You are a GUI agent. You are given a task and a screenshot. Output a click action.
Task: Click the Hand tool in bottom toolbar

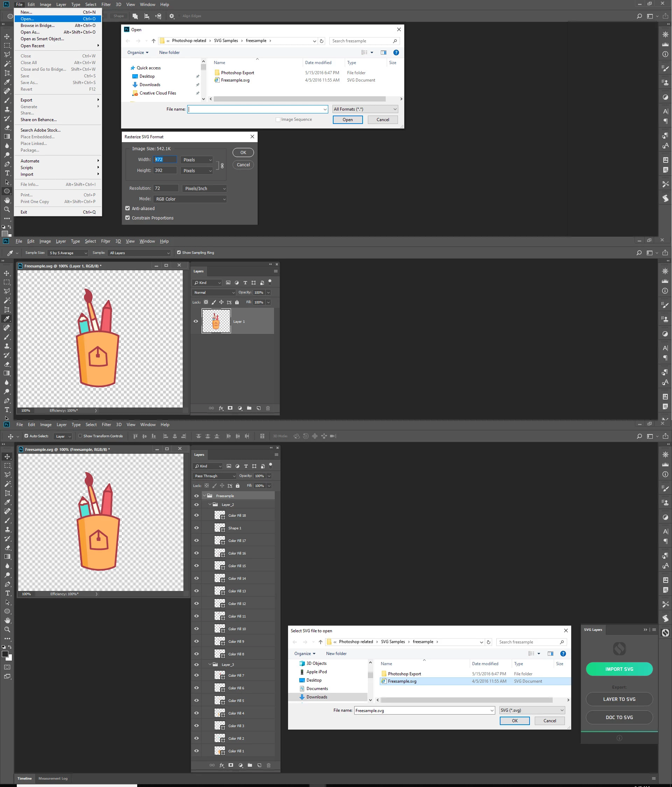click(x=7, y=620)
